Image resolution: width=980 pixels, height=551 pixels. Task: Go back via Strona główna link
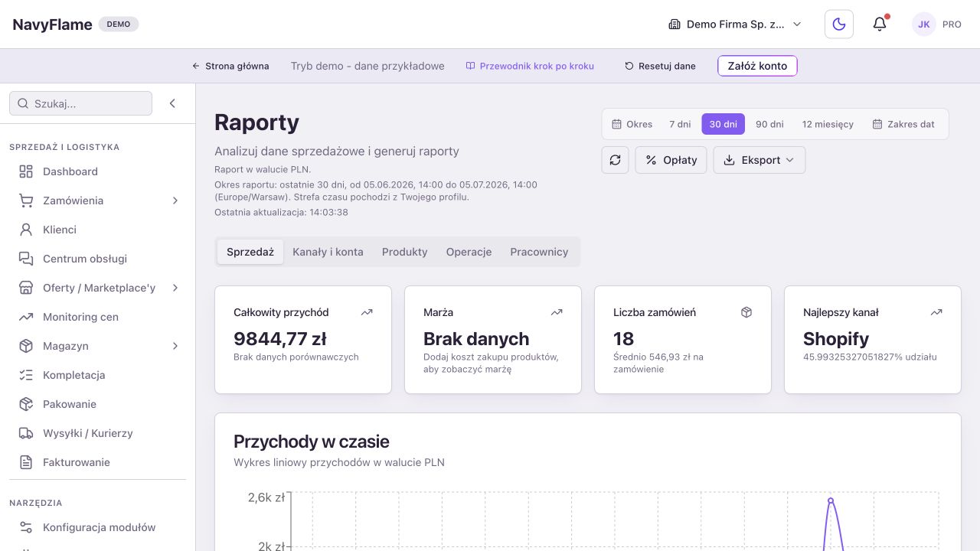tap(230, 66)
